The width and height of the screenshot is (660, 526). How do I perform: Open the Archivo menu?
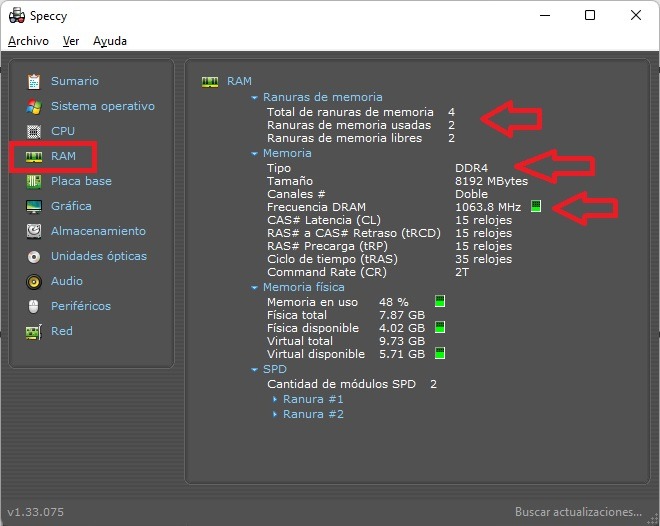click(x=28, y=41)
